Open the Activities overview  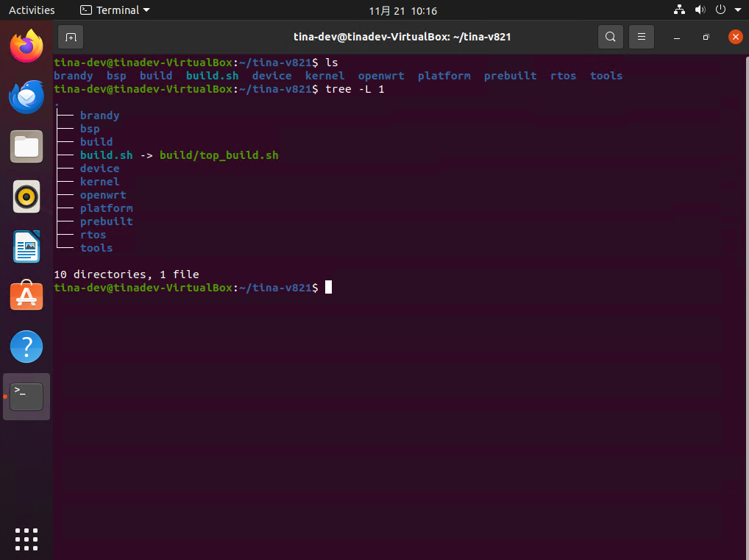coord(32,10)
